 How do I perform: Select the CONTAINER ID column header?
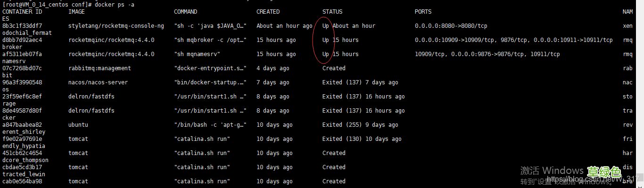pyautogui.click(x=22, y=12)
